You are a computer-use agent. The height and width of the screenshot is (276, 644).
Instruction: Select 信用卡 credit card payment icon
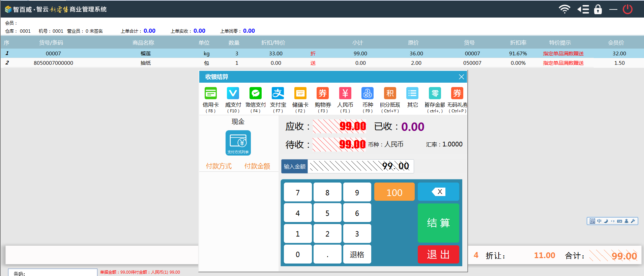211,93
